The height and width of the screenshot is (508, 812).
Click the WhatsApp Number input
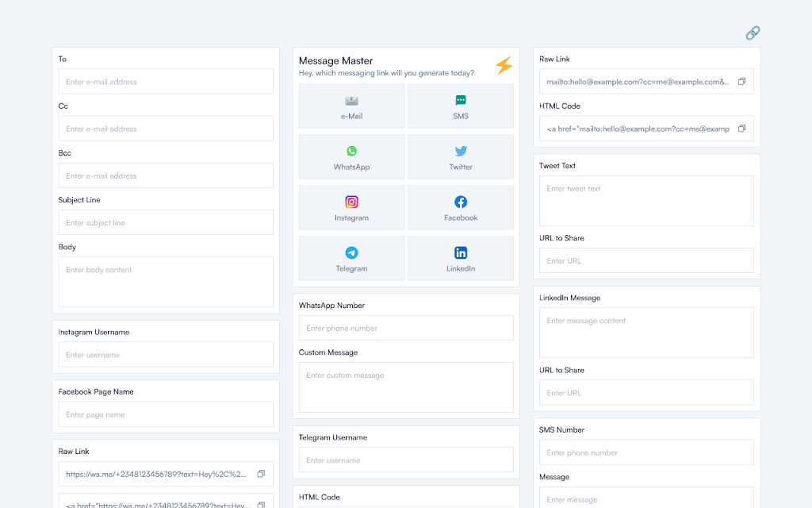tap(406, 328)
